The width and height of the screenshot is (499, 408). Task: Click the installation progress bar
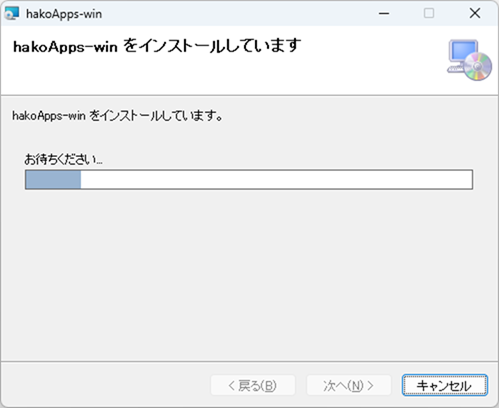pos(249,180)
